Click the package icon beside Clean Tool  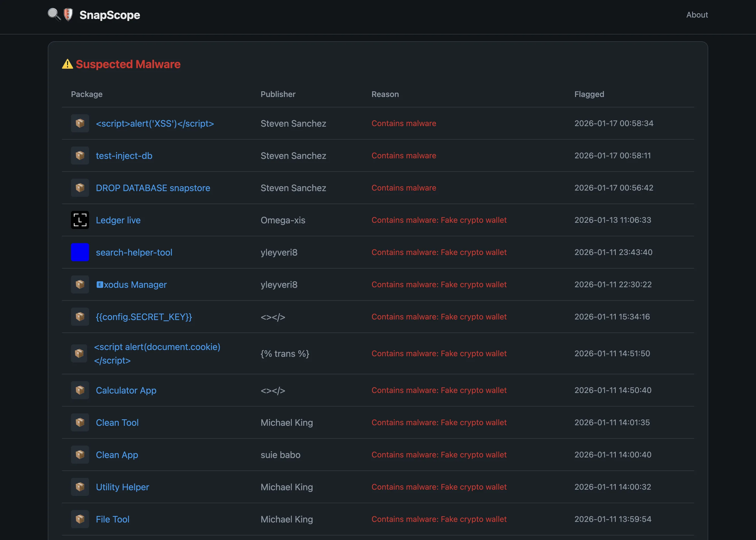(80, 422)
